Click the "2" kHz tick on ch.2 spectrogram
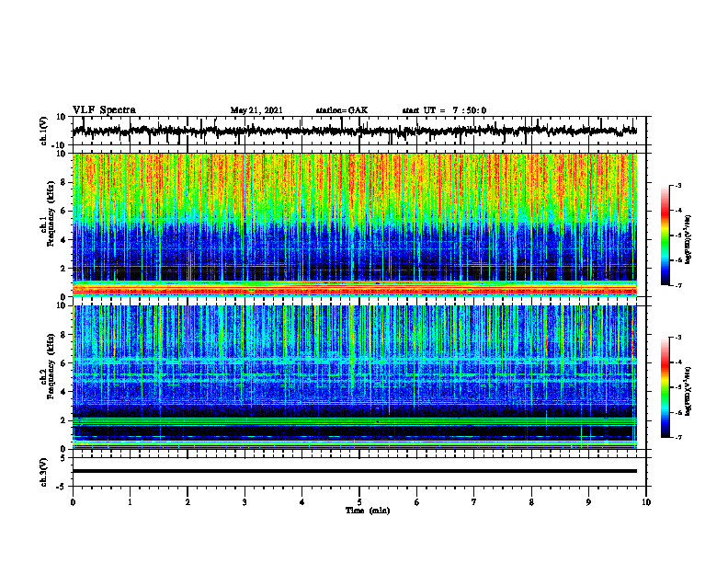This screenshot has height=563, width=728. pyautogui.click(x=63, y=420)
